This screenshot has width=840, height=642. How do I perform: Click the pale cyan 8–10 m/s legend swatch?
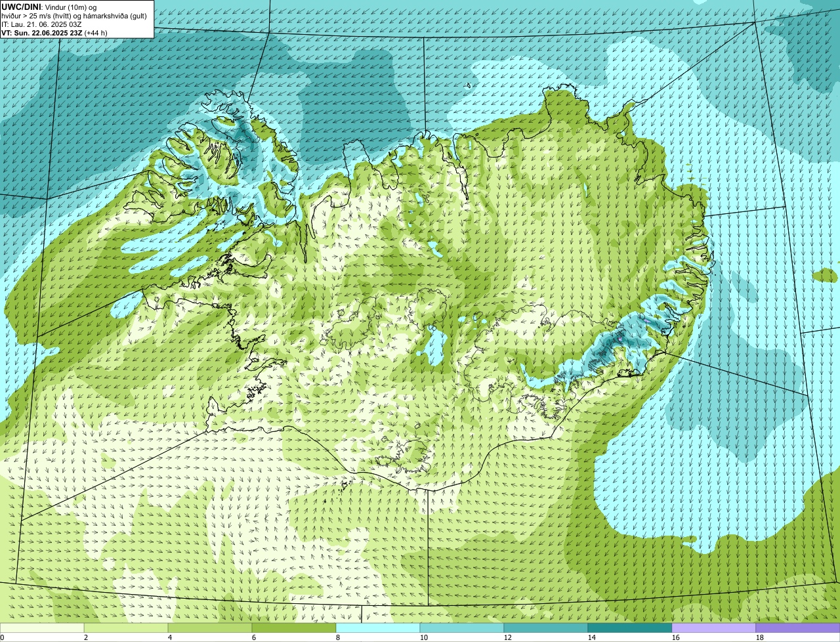pyautogui.click(x=378, y=628)
